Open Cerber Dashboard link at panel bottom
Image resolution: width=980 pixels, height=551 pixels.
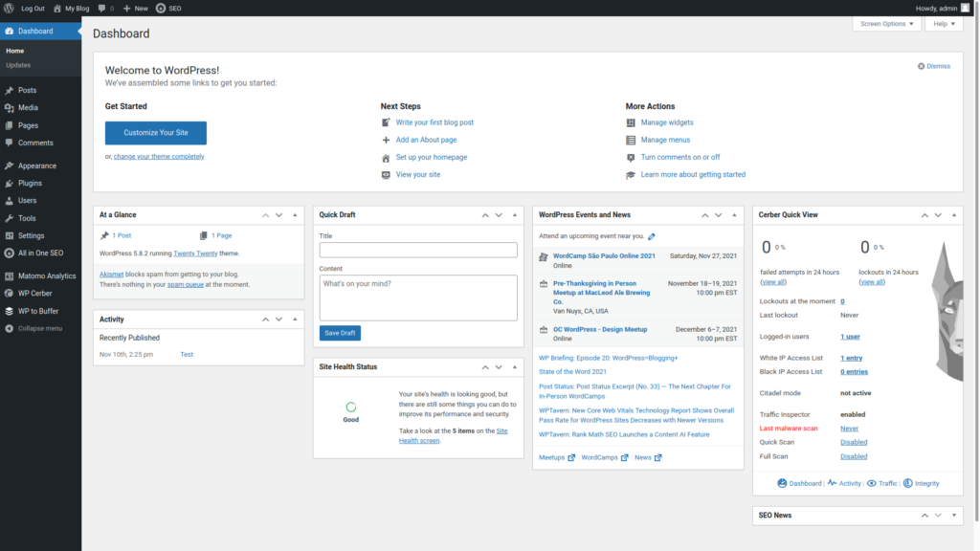coord(799,483)
